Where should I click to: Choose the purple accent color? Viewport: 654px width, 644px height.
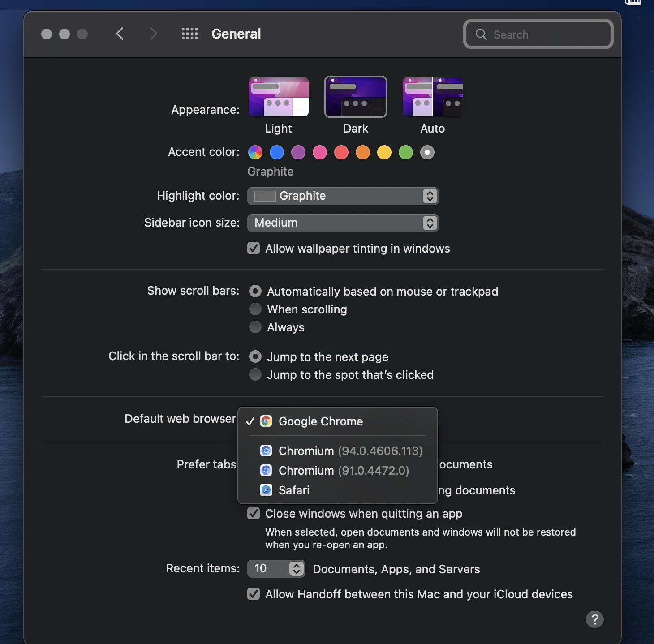click(x=298, y=152)
